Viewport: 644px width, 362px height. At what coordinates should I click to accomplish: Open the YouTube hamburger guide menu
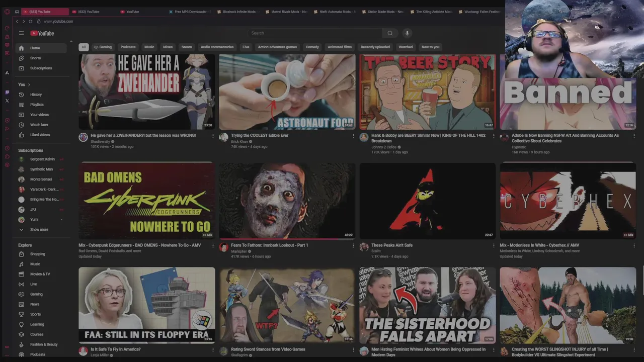pos(21,33)
